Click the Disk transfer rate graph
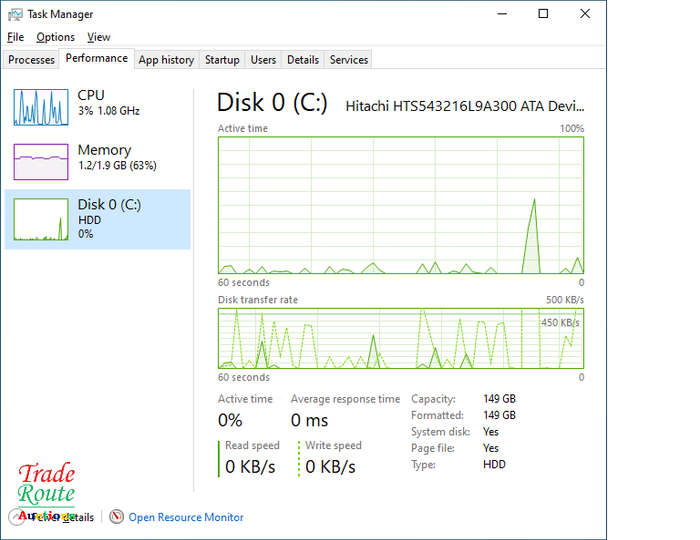The width and height of the screenshot is (700, 540). click(401, 338)
